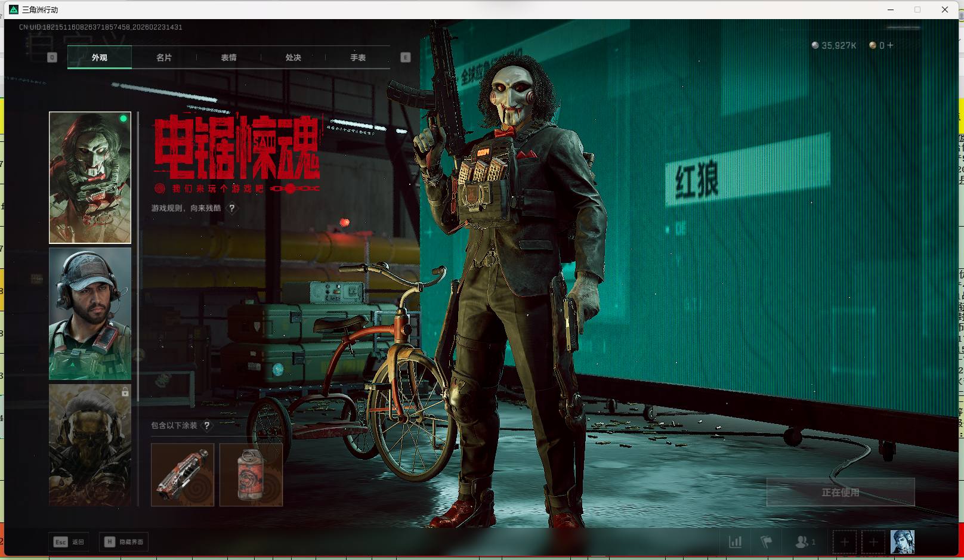Click the 正在使用 button
This screenshot has height=560, width=964.
(841, 492)
